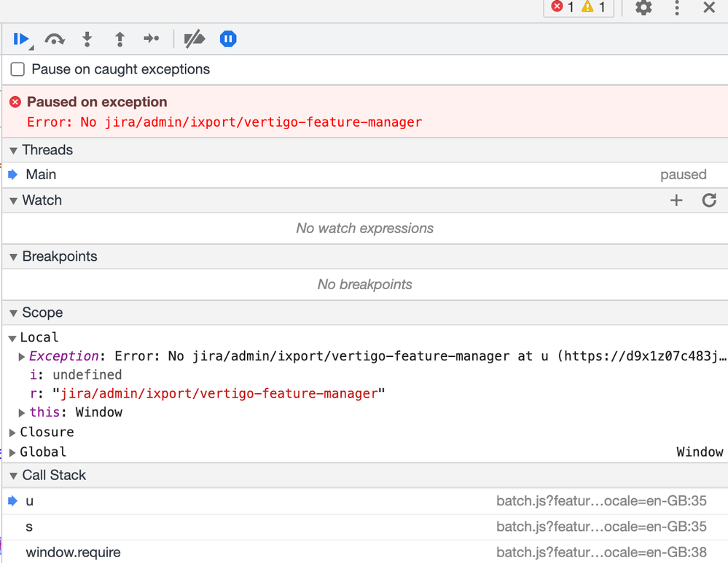The image size is (728, 563).
Task: Collapse the Threads section
Action: [13, 150]
